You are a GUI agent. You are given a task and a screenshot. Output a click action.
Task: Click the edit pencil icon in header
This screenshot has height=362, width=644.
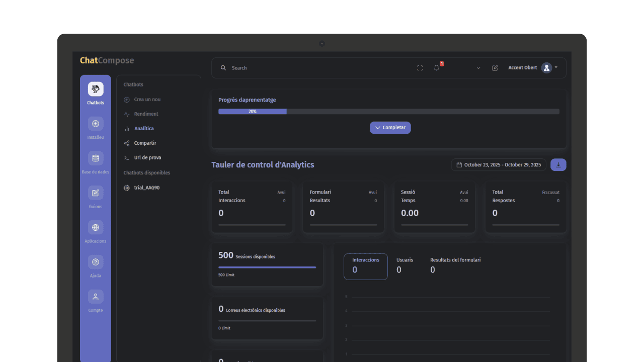[x=495, y=68]
